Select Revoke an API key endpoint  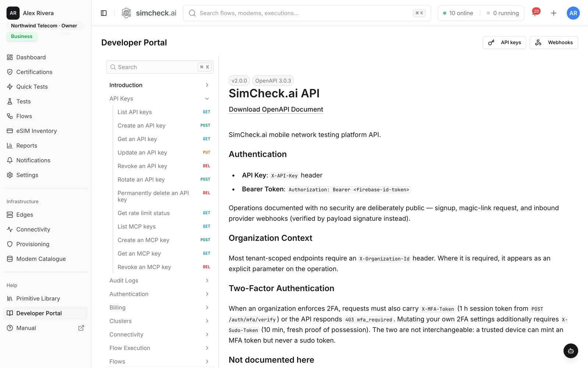[x=164, y=166]
